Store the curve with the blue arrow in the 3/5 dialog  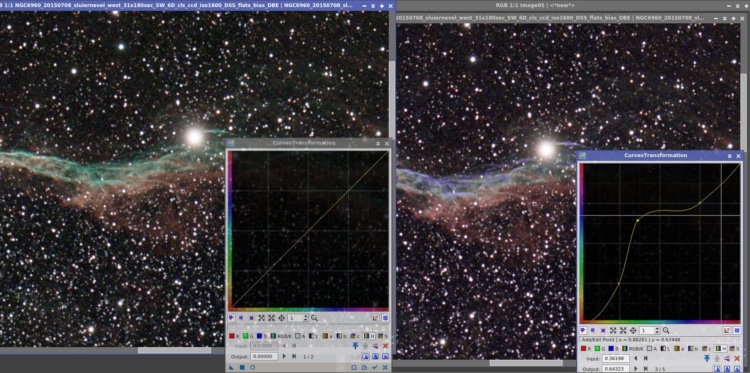point(707,358)
